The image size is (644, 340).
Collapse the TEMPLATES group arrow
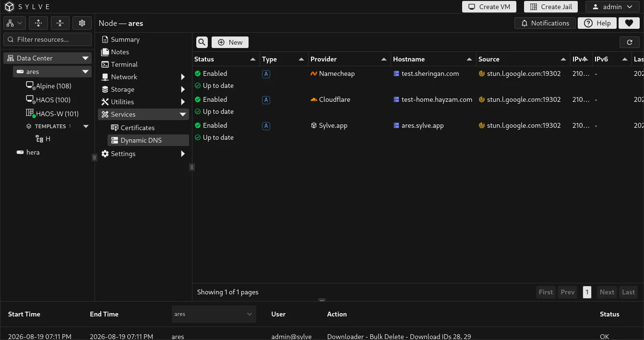point(86,126)
